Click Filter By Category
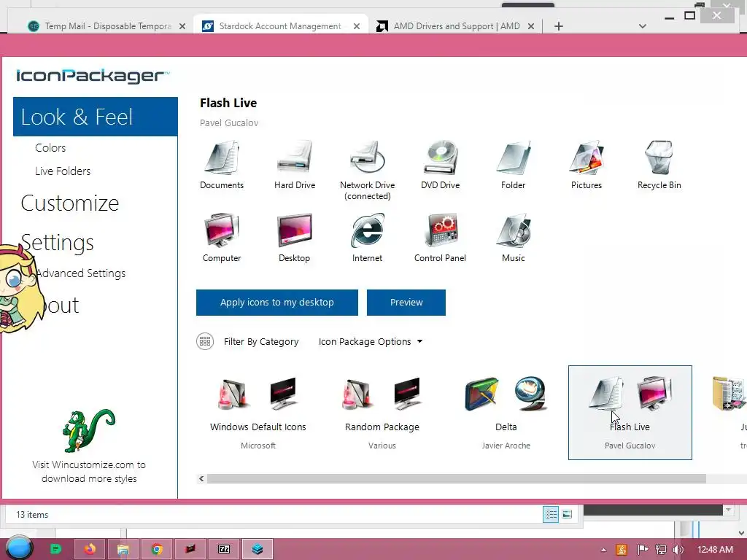747x560 pixels. click(x=261, y=341)
